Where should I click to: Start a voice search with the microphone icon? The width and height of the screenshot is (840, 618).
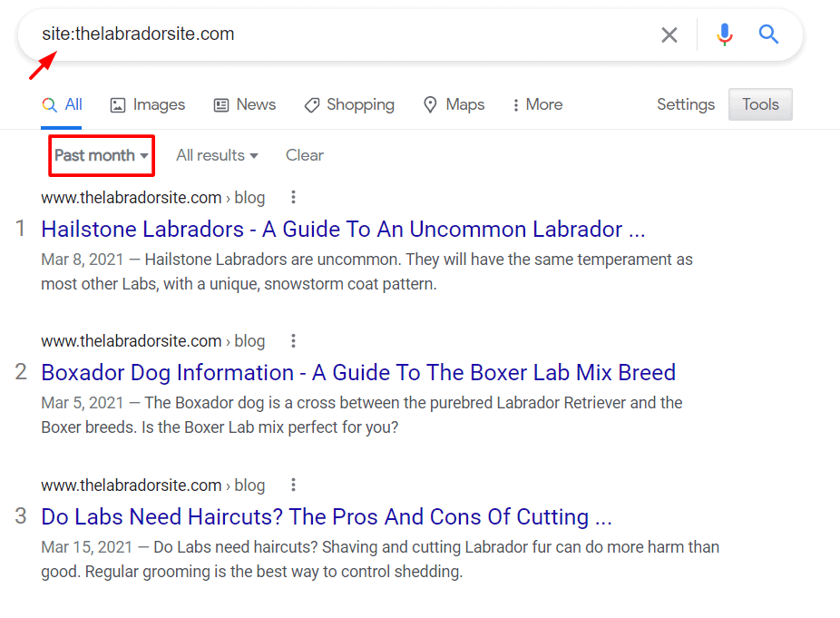(x=724, y=34)
